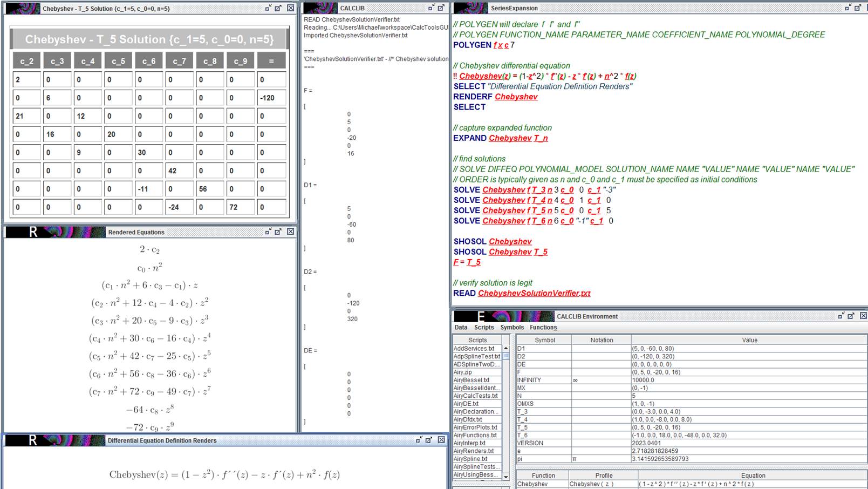Iconify Differential Equation Definition Renders window
Image resolution: width=868 pixels, height=489 pixels.
pos(419,440)
